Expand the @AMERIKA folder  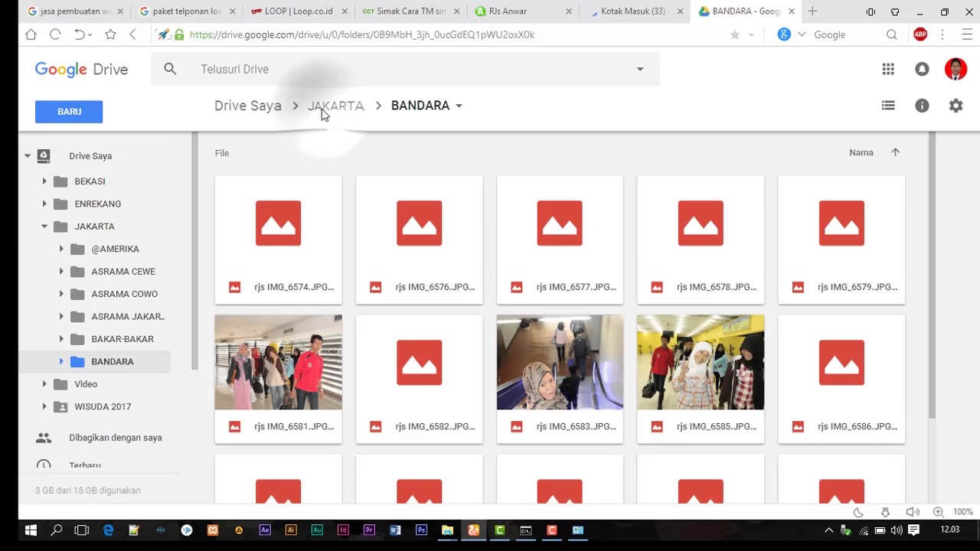pyautogui.click(x=61, y=249)
